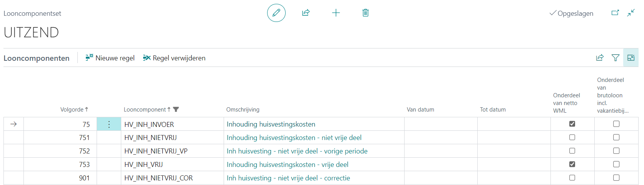Click share icon in Looncomponenten toolbar
Viewport: 644px width, 185px height.
pos(600,58)
